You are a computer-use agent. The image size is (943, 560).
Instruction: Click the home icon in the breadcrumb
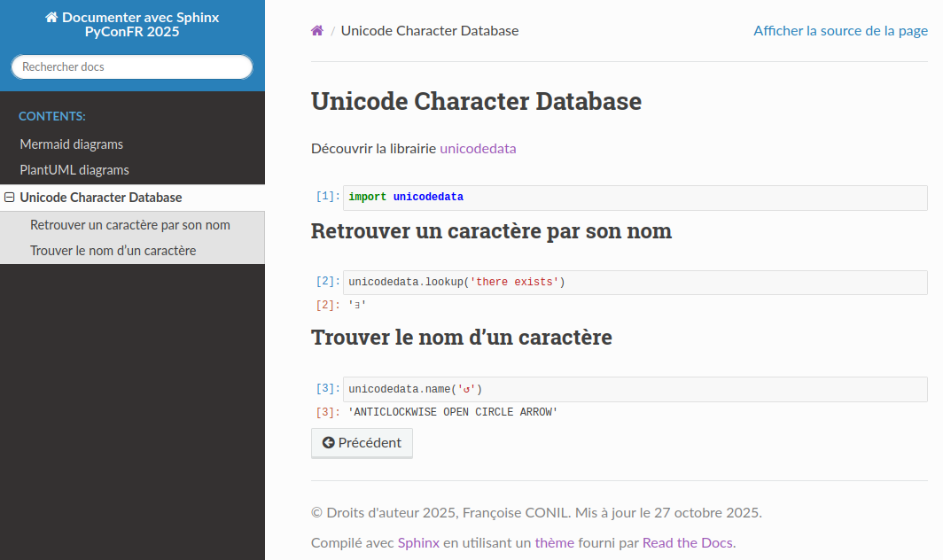point(317,31)
